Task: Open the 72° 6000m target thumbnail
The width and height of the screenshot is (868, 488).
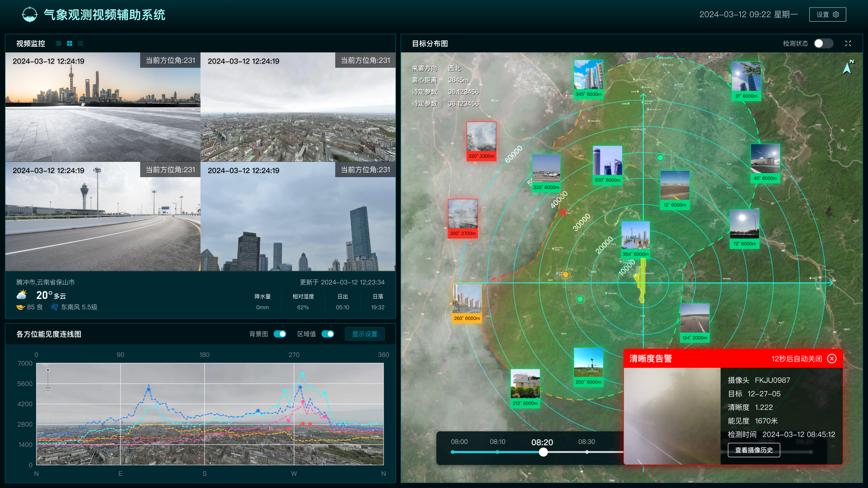Action: [744, 229]
